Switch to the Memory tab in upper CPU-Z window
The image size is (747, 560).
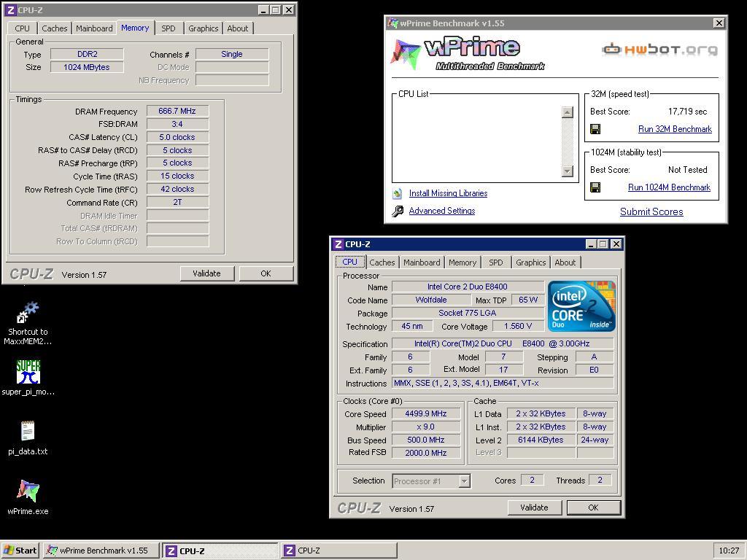click(135, 28)
